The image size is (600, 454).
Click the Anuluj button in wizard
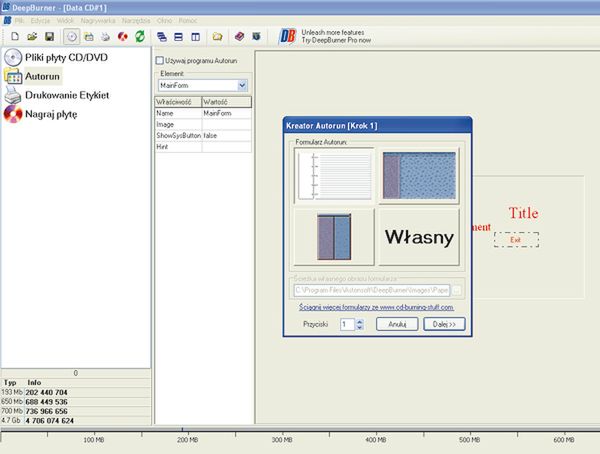[x=397, y=324]
